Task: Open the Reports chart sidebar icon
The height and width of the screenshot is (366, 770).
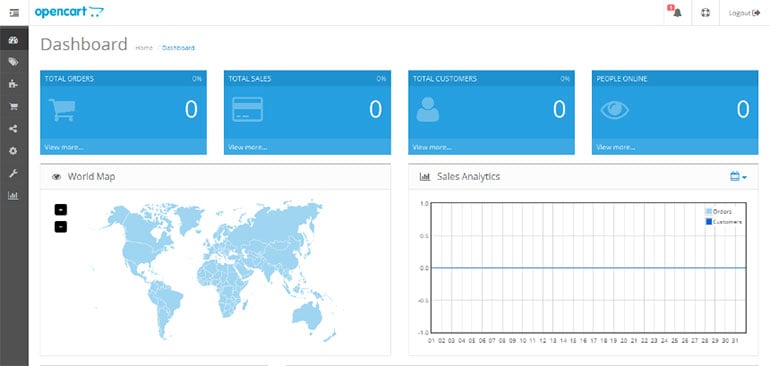Action: [13, 196]
